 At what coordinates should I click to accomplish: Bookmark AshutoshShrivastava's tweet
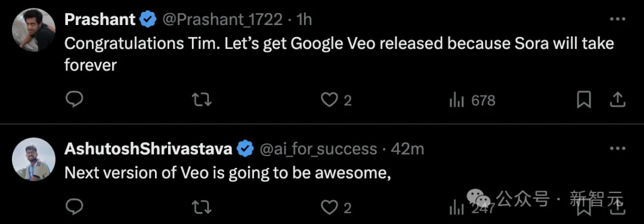point(584,207)
